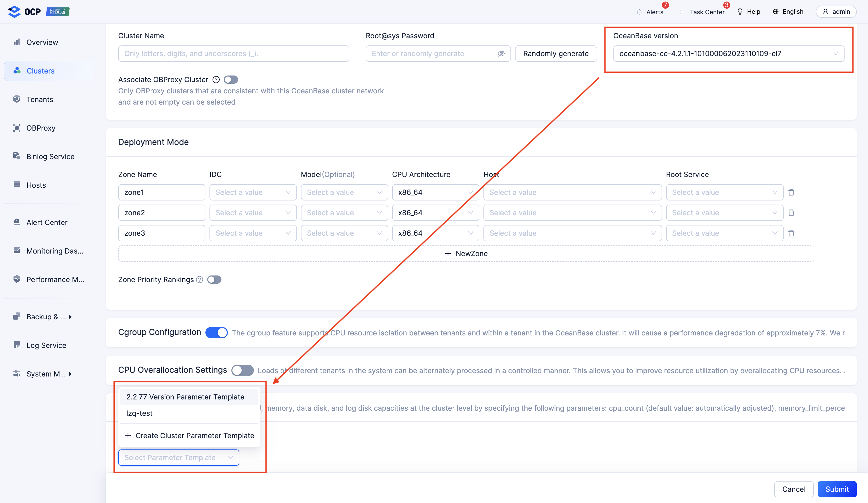Image resolution: width=868 pixels, height=503 pixels.
Task: Focus the Cluster Name input field
Action: click(x=233, y=53)
